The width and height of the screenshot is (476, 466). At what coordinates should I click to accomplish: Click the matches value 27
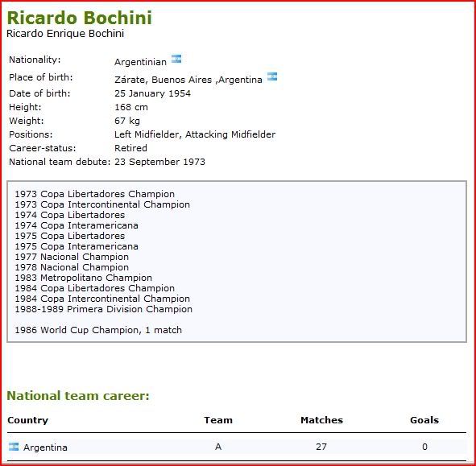(x=321, y=447)
